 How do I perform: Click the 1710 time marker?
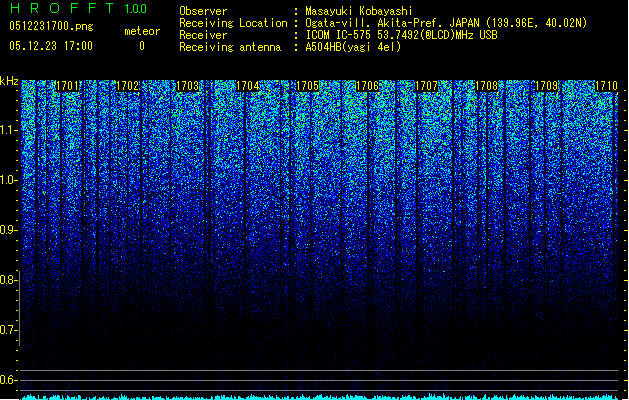coord(606,86)
